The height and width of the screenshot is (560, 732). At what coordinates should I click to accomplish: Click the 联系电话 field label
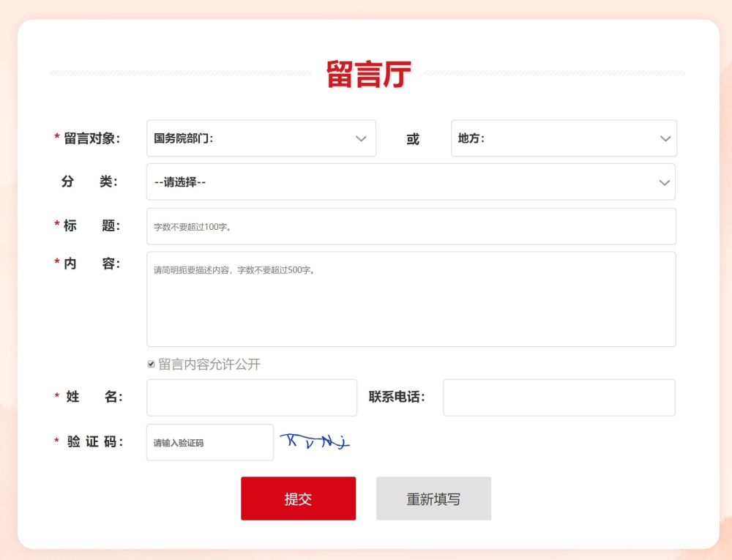tap(397, 397)
